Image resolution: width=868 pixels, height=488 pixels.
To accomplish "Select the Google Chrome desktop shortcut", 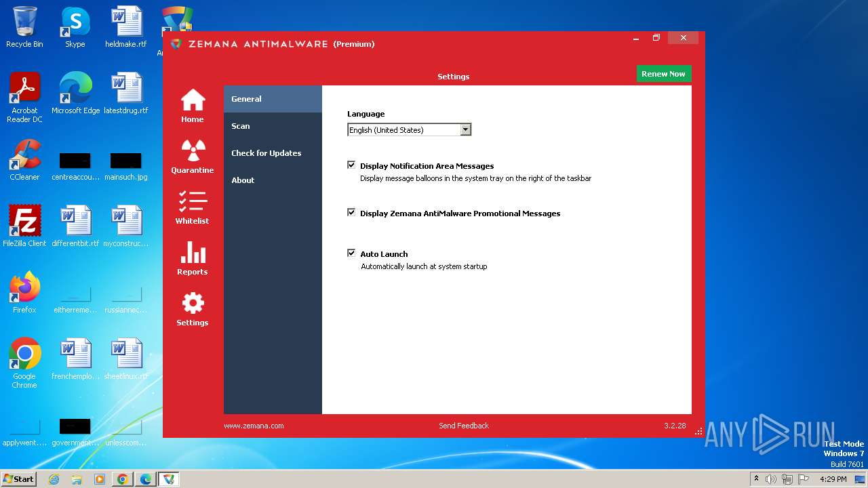I will (24, 363).
